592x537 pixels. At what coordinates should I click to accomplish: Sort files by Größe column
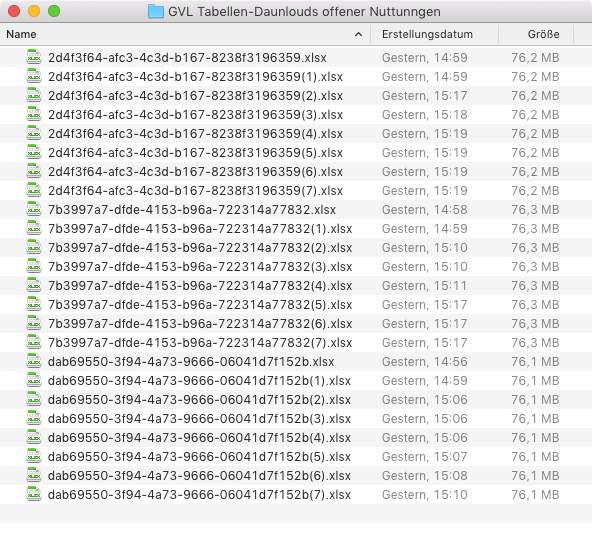pos(543,34)
